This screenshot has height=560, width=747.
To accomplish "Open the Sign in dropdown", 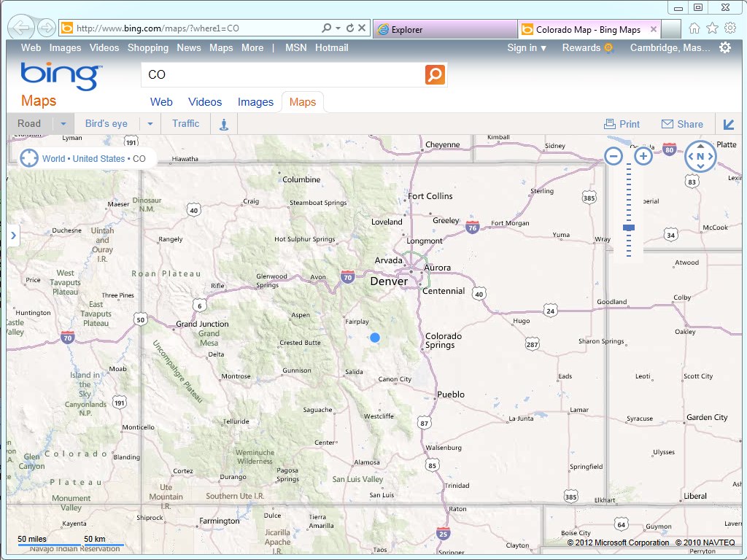I will tap(527, 47).
